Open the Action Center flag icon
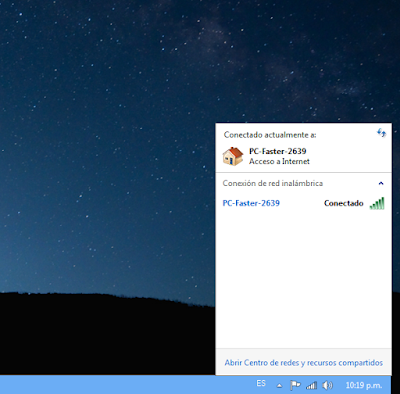Viewport: 400px width, 394px height. (295, 385)
